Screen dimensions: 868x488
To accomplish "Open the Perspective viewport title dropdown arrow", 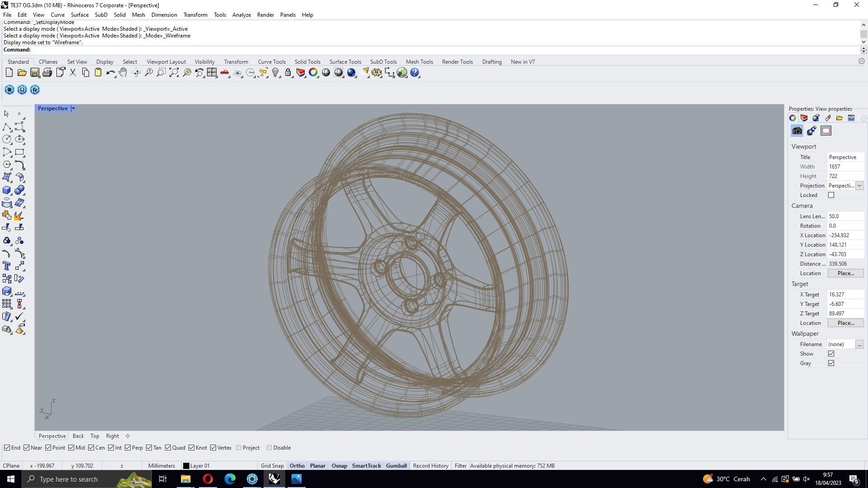I will [73, 108].
